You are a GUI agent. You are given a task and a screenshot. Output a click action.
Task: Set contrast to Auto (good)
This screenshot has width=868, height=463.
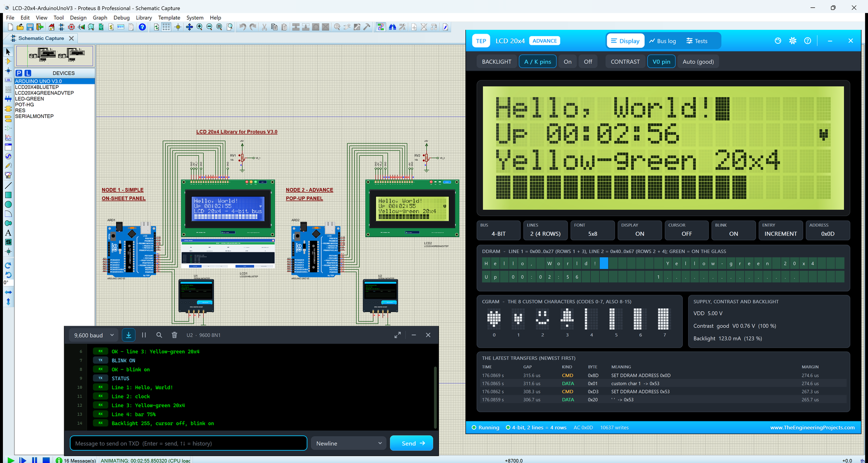click(698, 62)
